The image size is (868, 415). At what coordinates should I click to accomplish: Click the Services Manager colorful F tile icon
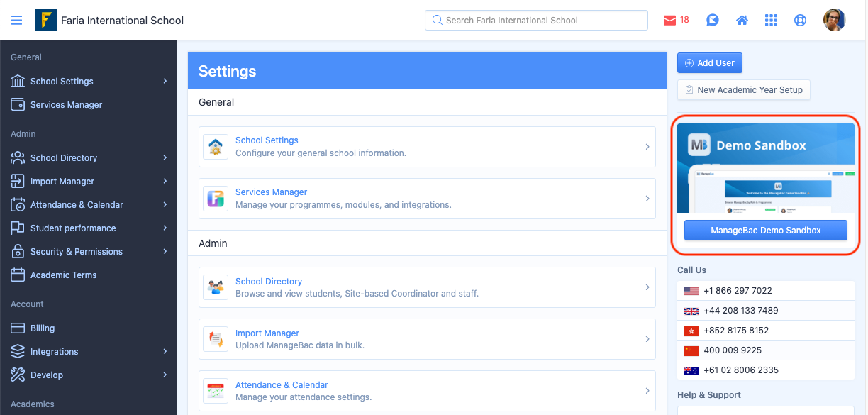pos(216,199)
